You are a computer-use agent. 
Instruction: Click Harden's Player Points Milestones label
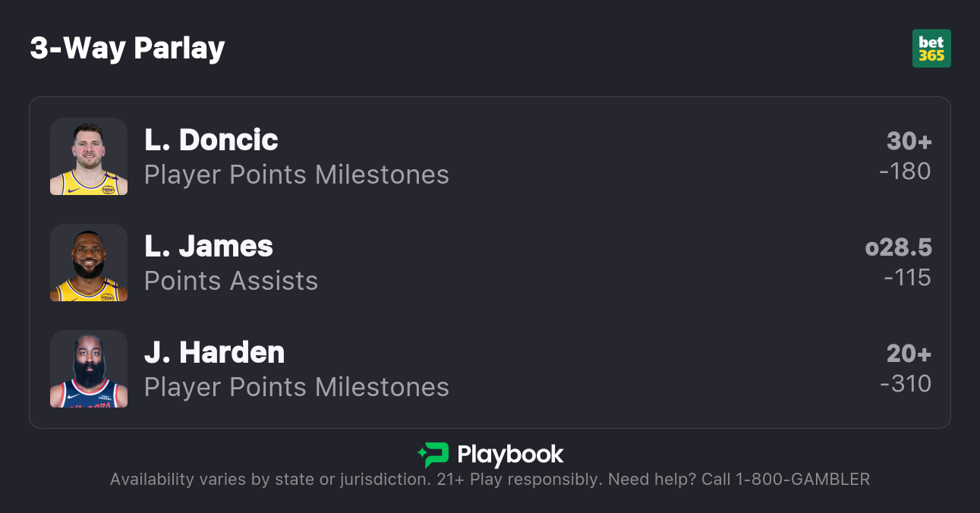(x=297, y=387)
